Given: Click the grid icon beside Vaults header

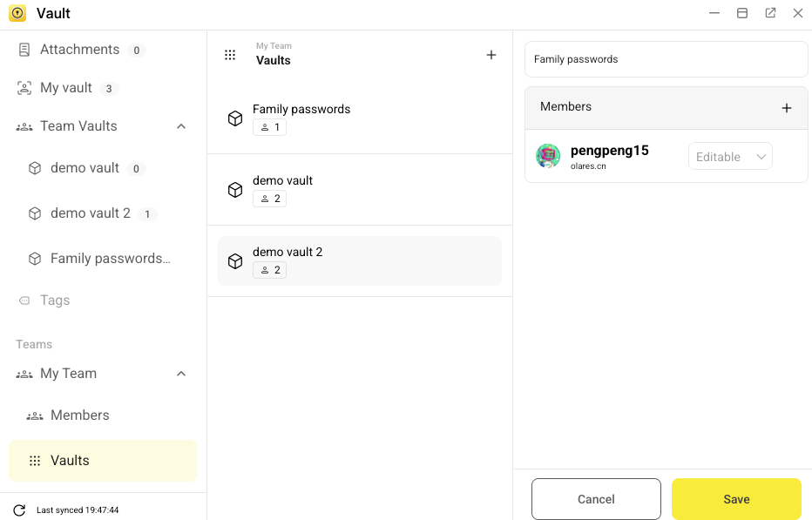Looking at the screenshot, I should (x=230, y=55).
